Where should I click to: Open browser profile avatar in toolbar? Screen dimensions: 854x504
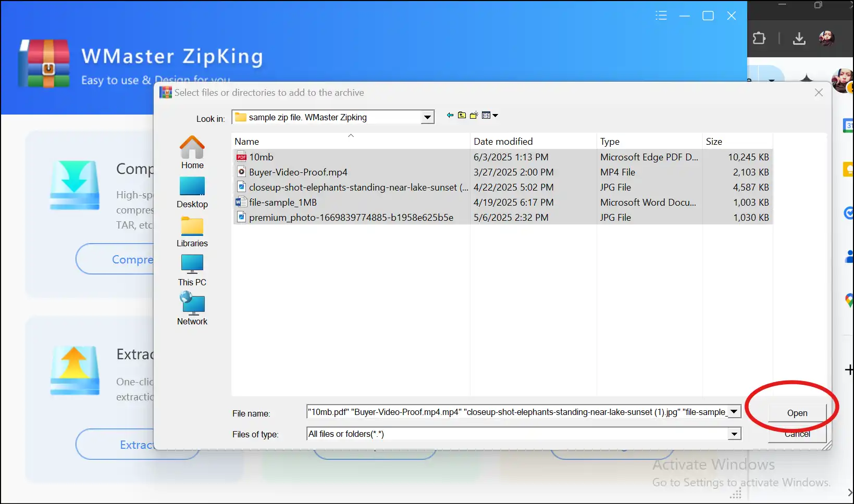[x=827, y=38]
